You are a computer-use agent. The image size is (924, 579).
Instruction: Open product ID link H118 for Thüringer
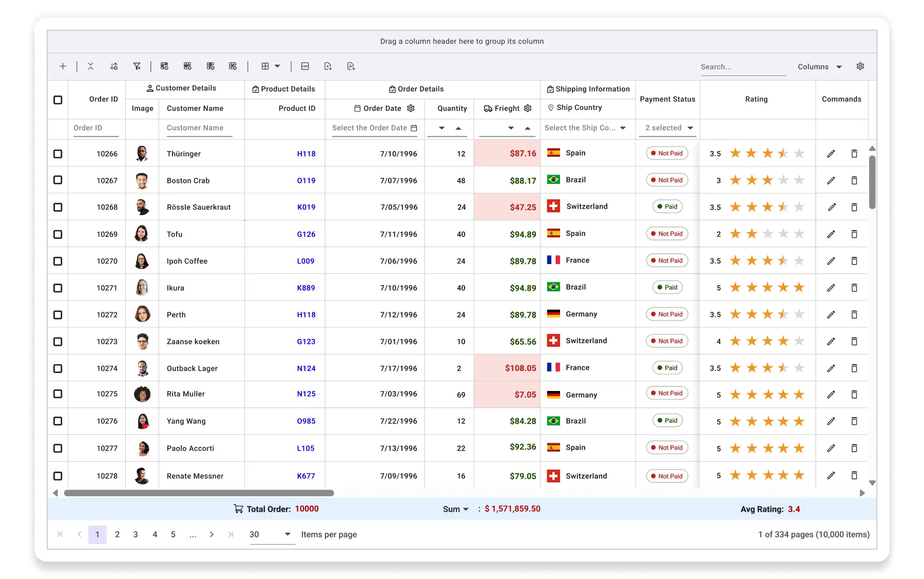[x=306, y=154]
